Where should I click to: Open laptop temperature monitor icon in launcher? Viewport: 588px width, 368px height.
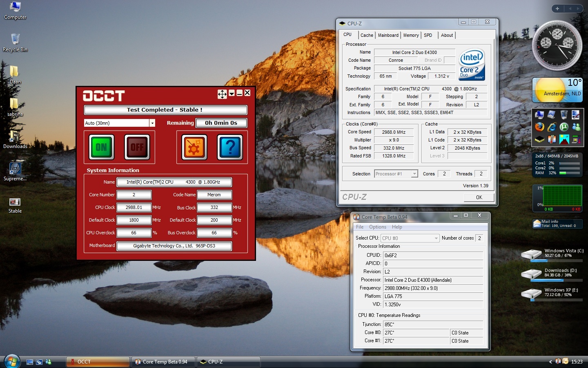point(576,139)
